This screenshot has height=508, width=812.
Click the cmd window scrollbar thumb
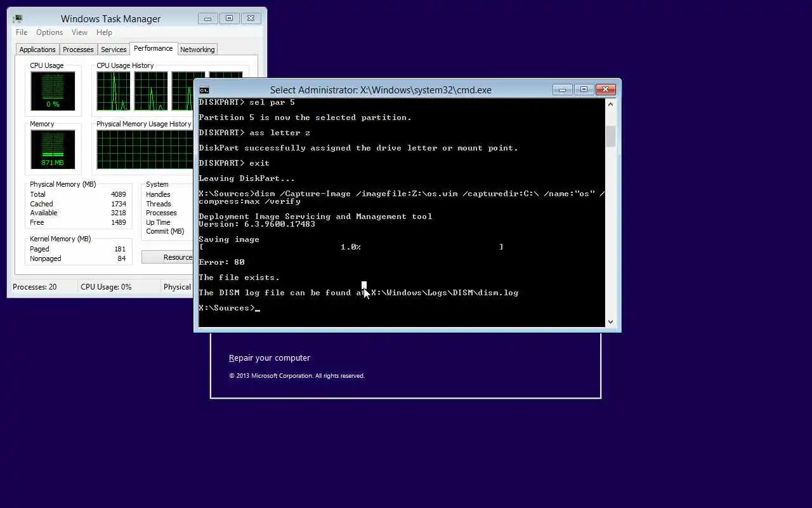click(611, 137)
